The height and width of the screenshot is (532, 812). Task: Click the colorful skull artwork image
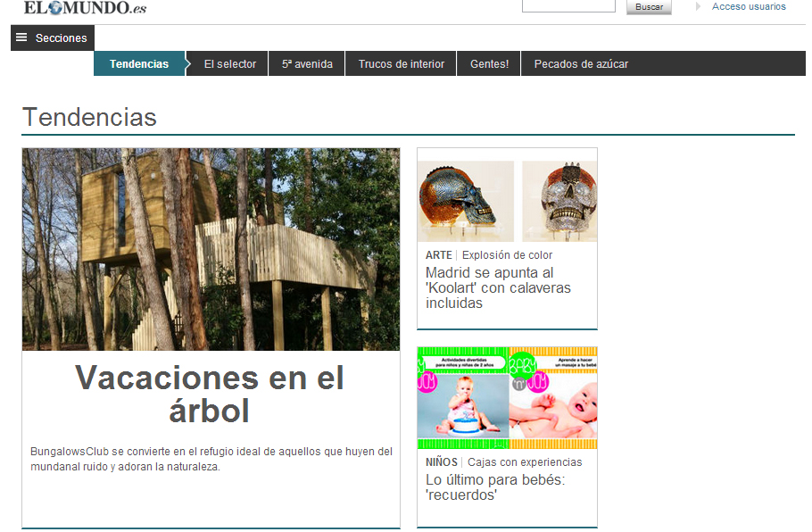point(507,201)
